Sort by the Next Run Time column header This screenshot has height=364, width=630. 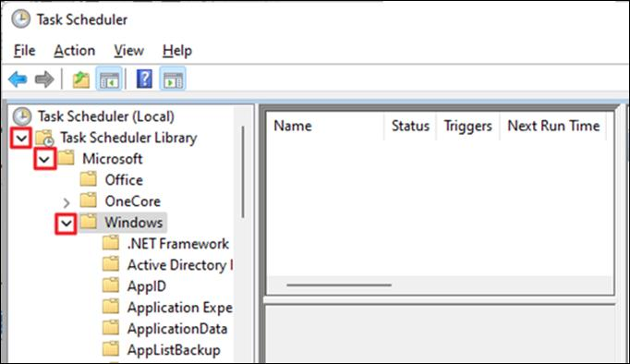tap(553, 126)
